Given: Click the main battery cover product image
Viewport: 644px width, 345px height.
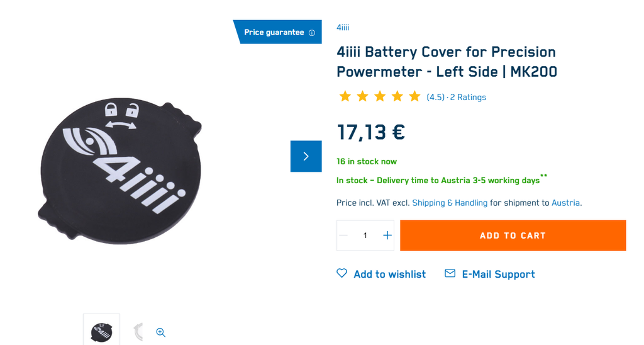Looking at the screenshot, I should pyautogui.click(x=121, y=171).
